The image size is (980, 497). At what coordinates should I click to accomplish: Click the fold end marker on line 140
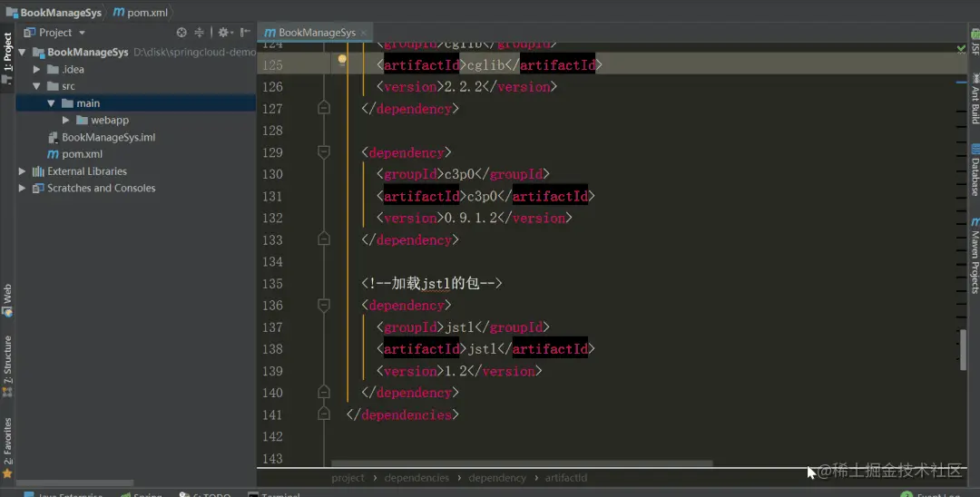[x=324, y=393]
